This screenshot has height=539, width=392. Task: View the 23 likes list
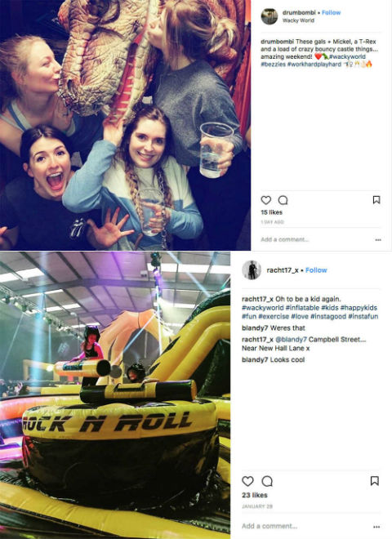point(255,495)
